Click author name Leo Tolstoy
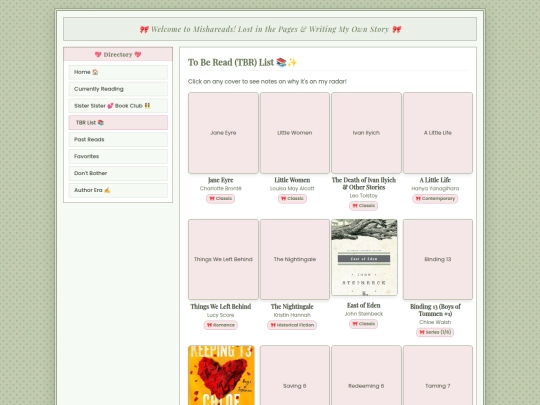 363,196
